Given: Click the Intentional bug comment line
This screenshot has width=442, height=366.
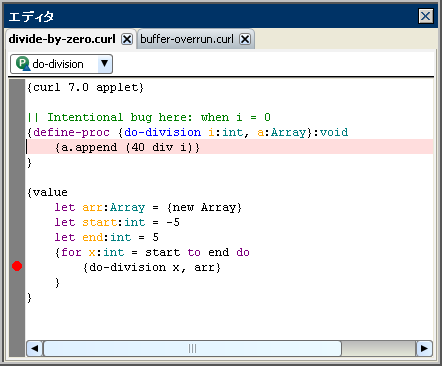Looking at the screenshot, I should 149,117.
